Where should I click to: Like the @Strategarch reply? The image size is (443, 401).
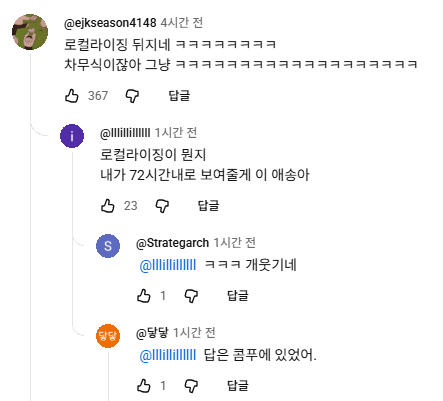144,296
